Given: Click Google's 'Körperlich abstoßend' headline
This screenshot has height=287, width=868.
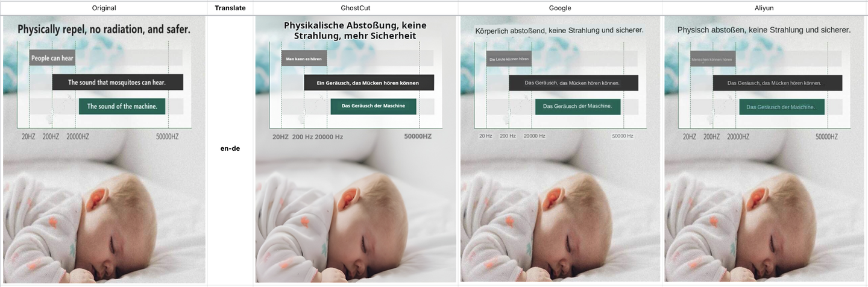Looking at the screenshot, I should [559, 30].
